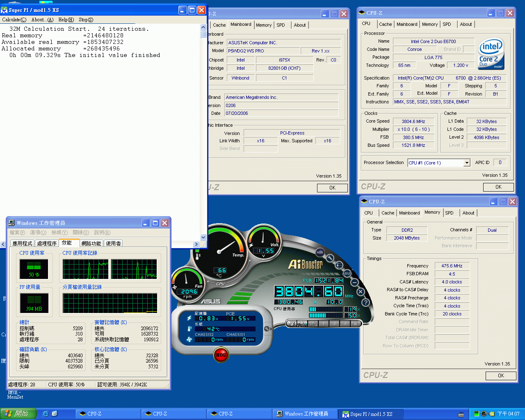525x420 pixels.
Task: Click the big red NOS button
Action: point(221,355)
